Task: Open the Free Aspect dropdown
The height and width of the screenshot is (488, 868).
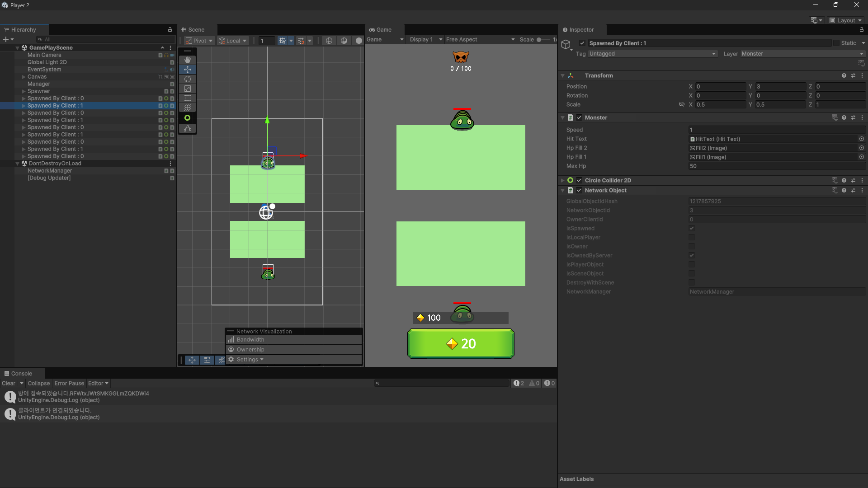Action: [x=480, y=40]
